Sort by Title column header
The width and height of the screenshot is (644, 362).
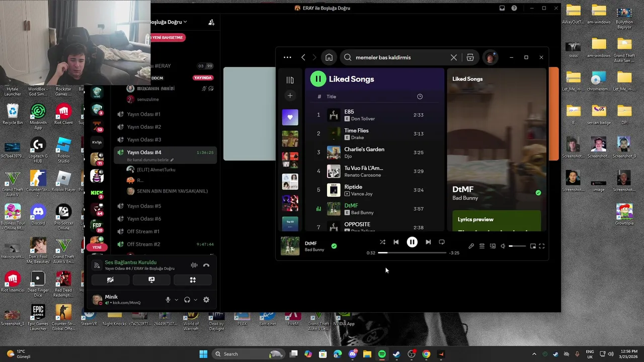332,97
